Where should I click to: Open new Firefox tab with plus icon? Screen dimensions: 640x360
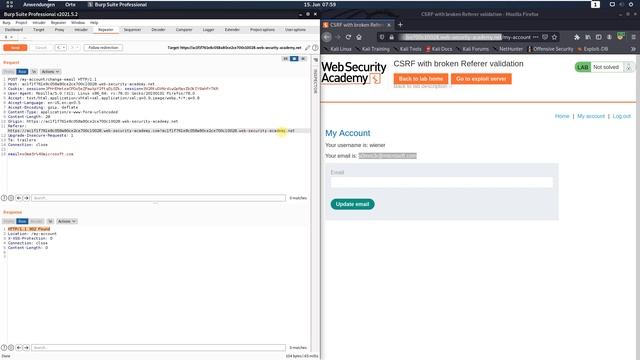tap(400, 24)
